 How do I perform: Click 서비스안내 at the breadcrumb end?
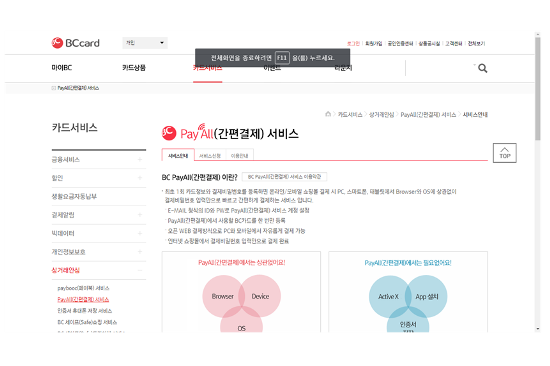coord(475,114)
